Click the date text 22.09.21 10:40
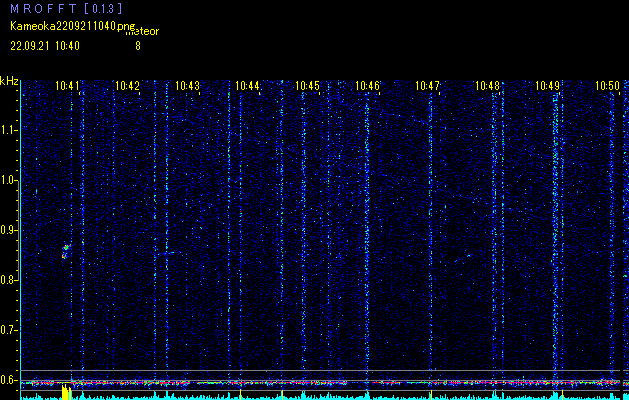Image resolution: width=629 pixels, height=400 pixels. click(45, 46)
